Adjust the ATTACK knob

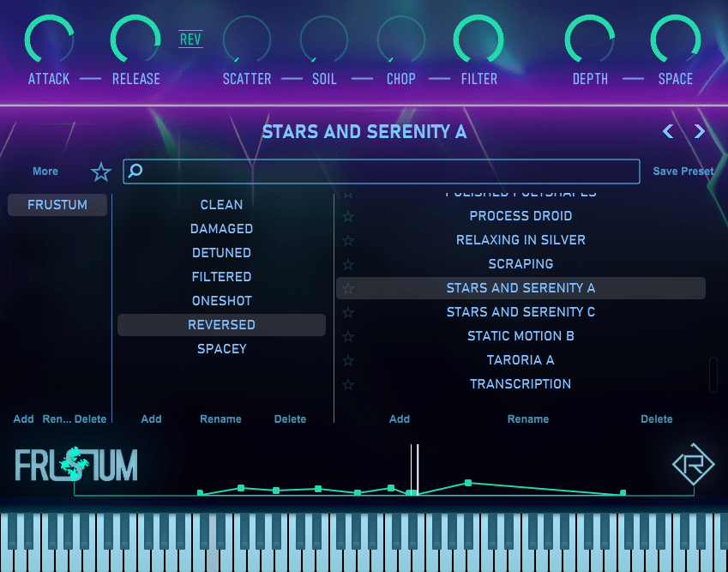click(49, 39)
